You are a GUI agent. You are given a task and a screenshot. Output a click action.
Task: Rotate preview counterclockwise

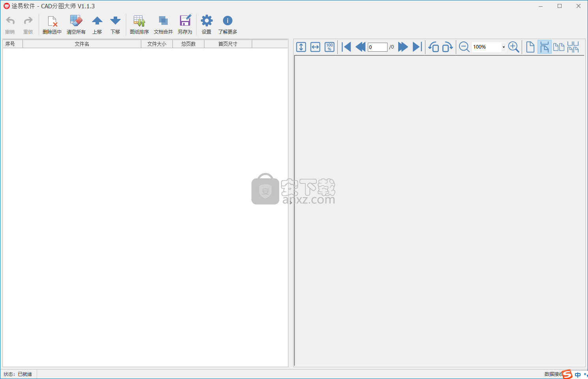(x=434, y=47)
